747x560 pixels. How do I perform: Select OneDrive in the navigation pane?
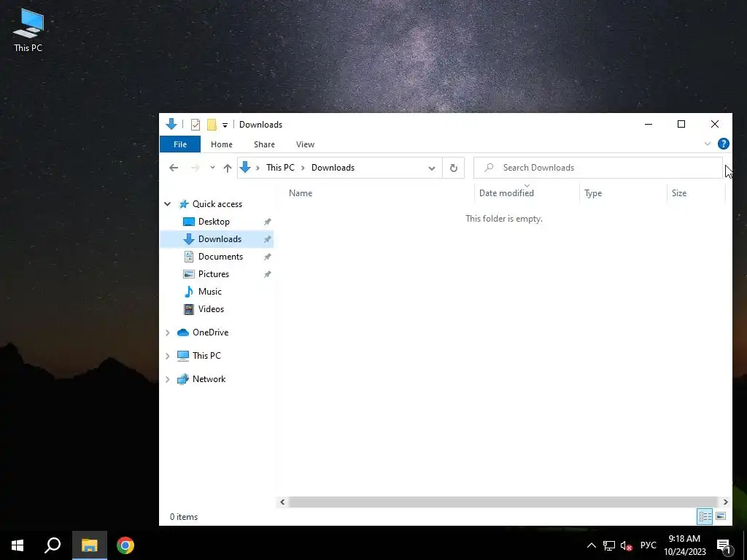point(210,332)
